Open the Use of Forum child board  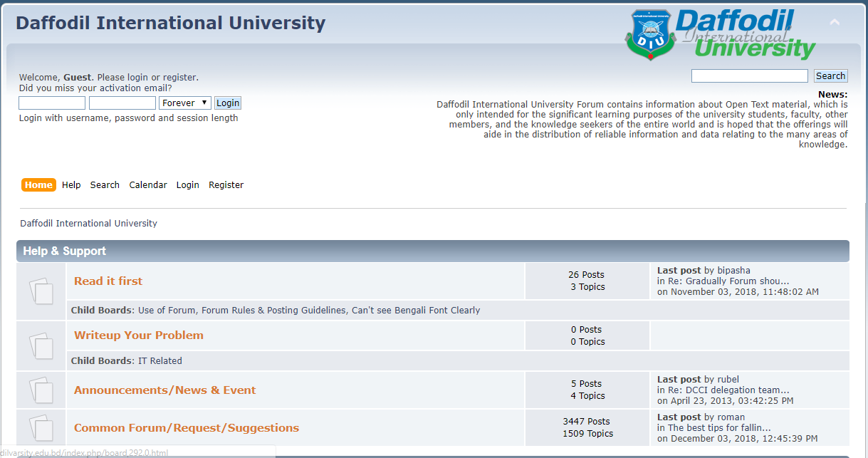pyautogui.click(x=167, y=311)
